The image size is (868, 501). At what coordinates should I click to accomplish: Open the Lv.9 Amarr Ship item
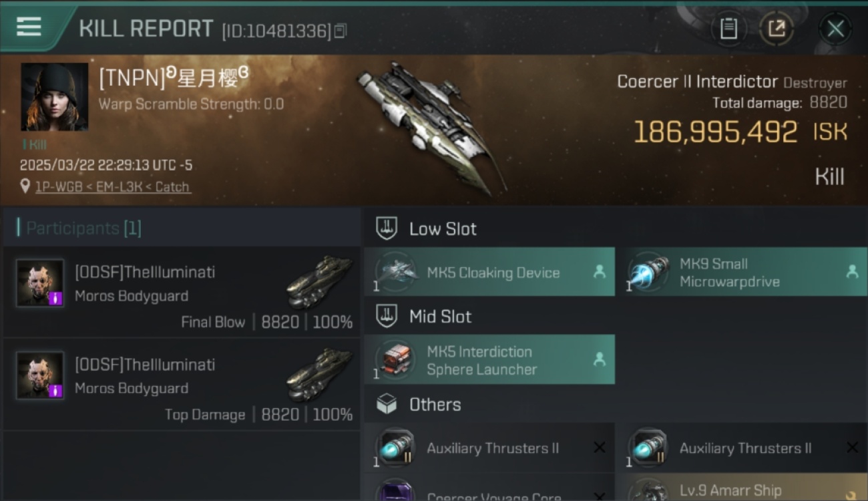click(x=741, y=488)
